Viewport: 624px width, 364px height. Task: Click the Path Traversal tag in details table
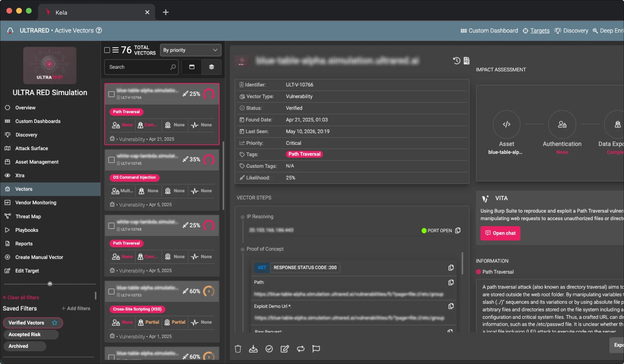pyautogui.click(x=304, y=154)
